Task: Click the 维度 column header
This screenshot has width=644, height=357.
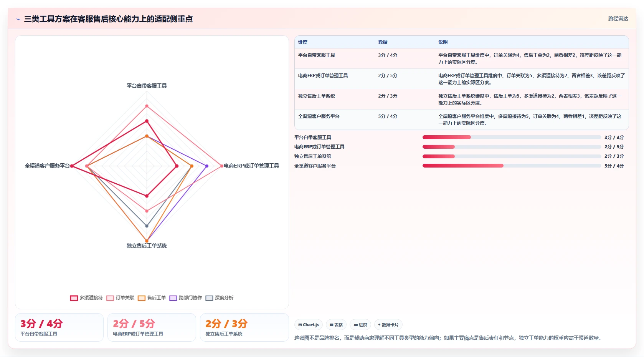Action: pyautogui.click(x=303, y=42)
